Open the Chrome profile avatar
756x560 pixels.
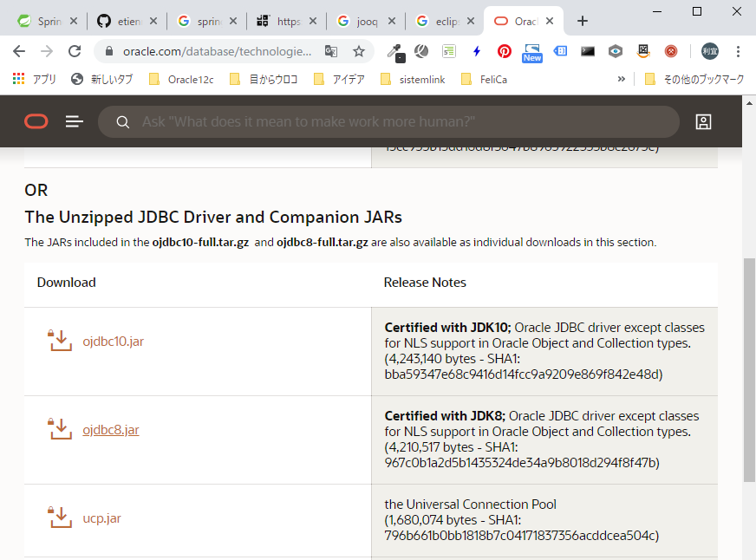(x=710, y=51)
